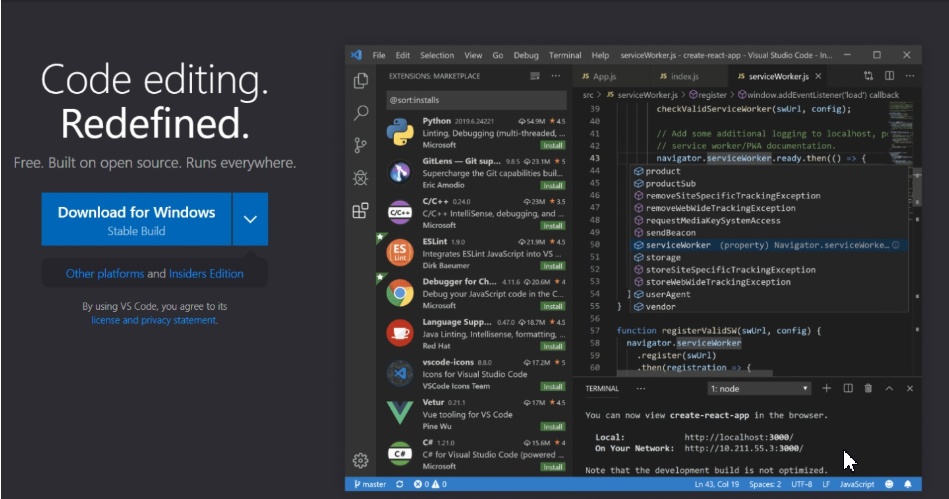Click the split editor icon
949x499 pixels.
pos(890,76)
